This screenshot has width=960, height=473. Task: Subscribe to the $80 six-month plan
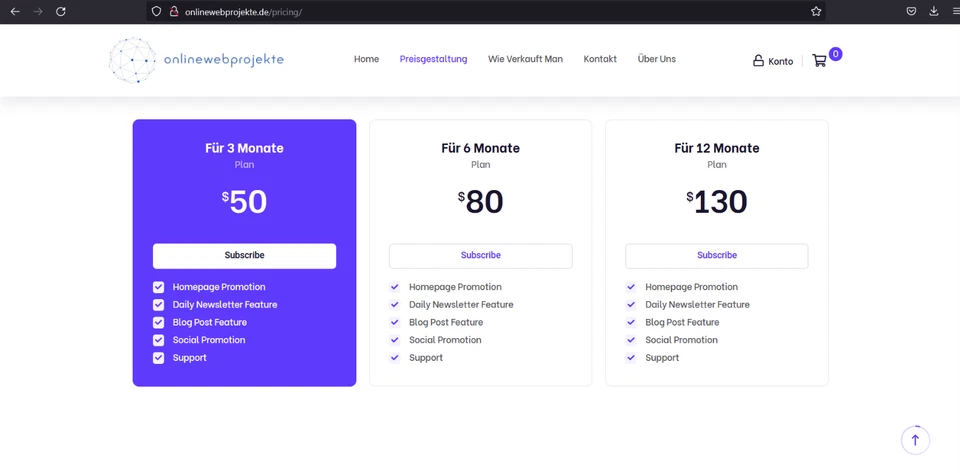(x=480, y=256)
